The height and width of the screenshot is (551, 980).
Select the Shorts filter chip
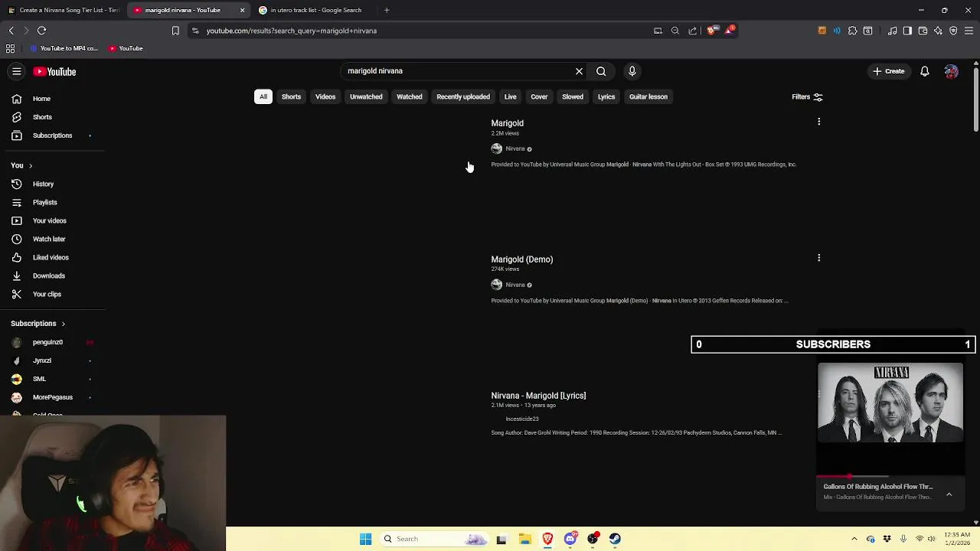291,97
